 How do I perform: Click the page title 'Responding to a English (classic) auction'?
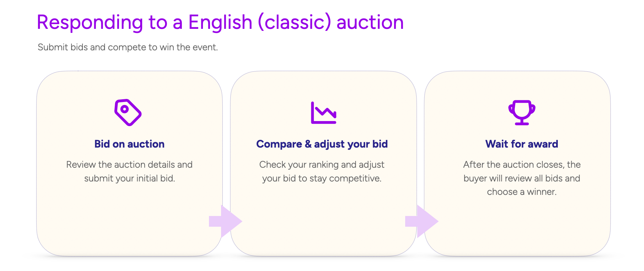tap(220, 22)
